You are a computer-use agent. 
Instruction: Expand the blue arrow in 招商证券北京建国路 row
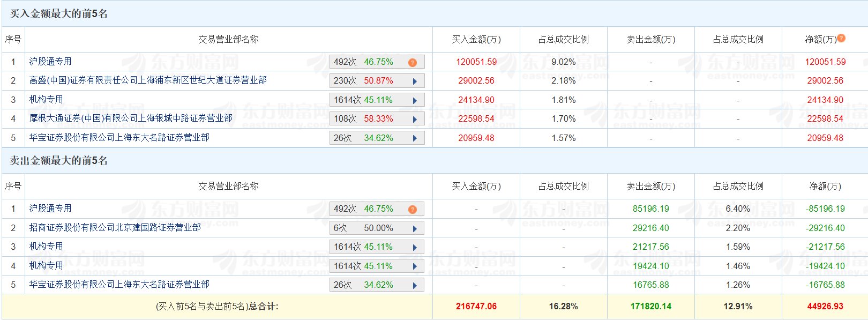415,228
